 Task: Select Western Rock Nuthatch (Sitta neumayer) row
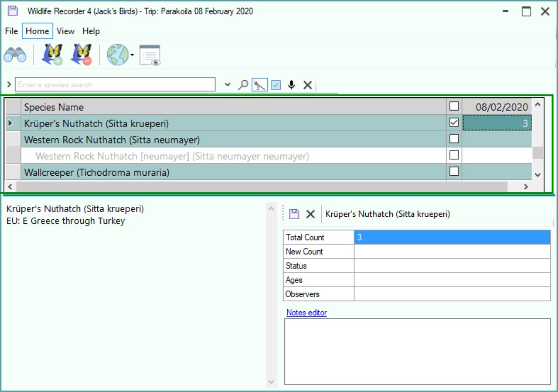click(x=233, y=139)
